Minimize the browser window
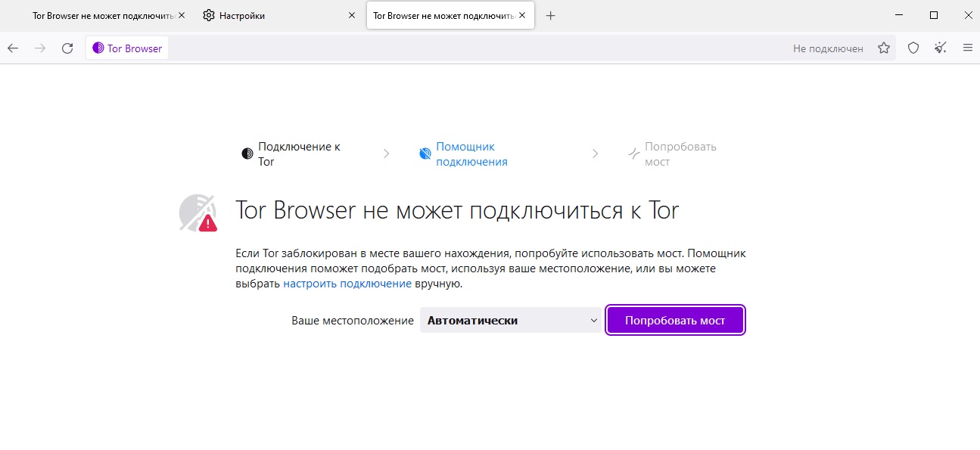This screenshot has height=450, width=980. pyautogui.click(x=898, y=15)
